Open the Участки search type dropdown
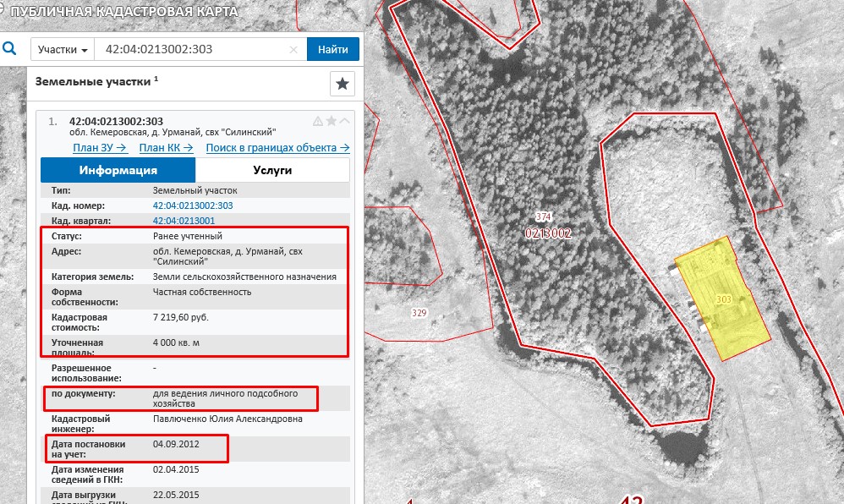Image resolution: width=844 pixels, height=504 pixels. (63, 49)
